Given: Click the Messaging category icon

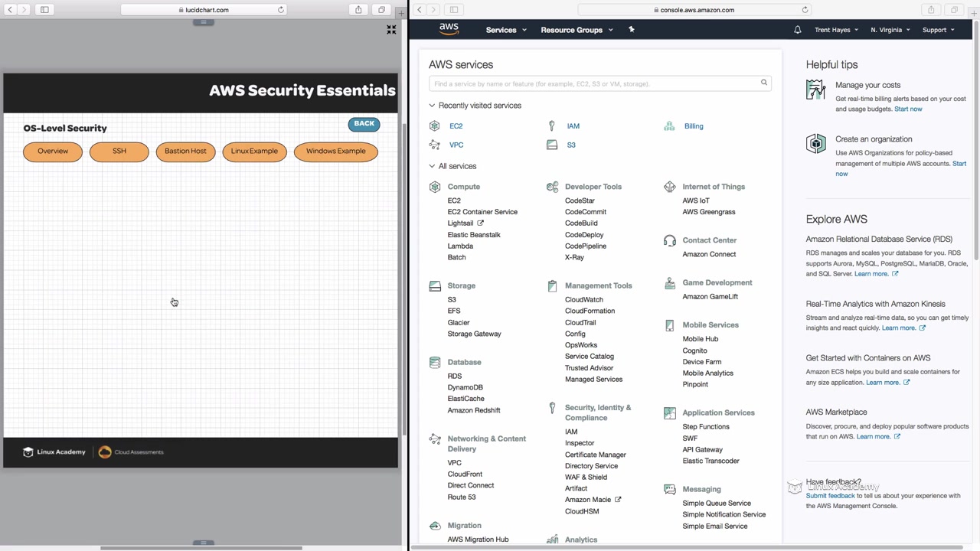Looking at the screenshot, I should 670,489.
